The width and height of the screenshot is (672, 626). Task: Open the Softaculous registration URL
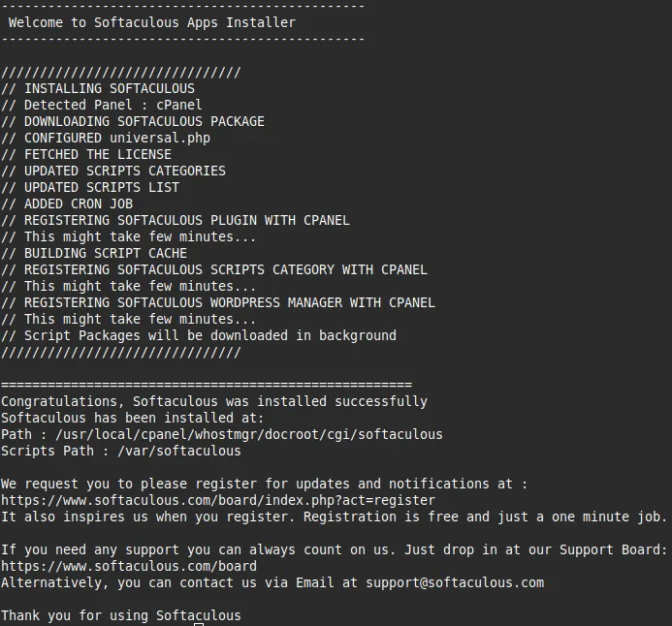point(218,500)
